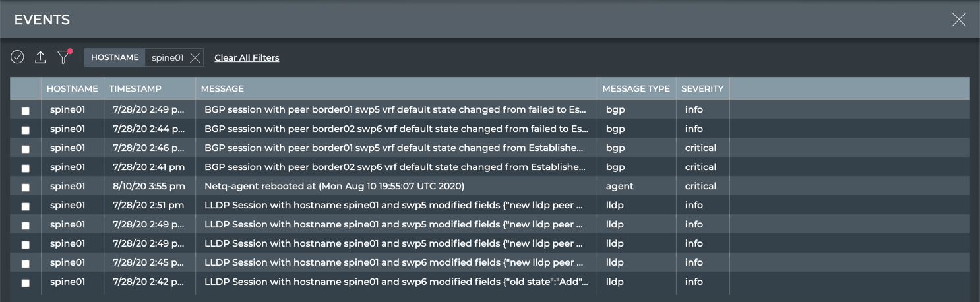Image resolution: width=980 pixels, height=302 pixels.
Task: Sort by the Timestamp column header
Action: pos(135,88)
